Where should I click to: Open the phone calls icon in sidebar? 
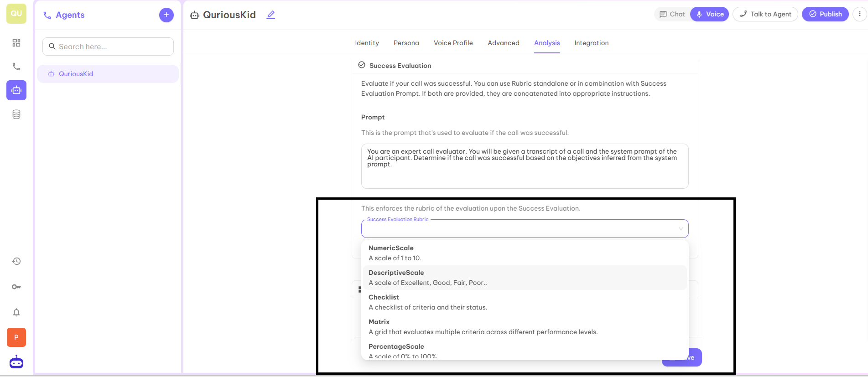tap(16, 67)
